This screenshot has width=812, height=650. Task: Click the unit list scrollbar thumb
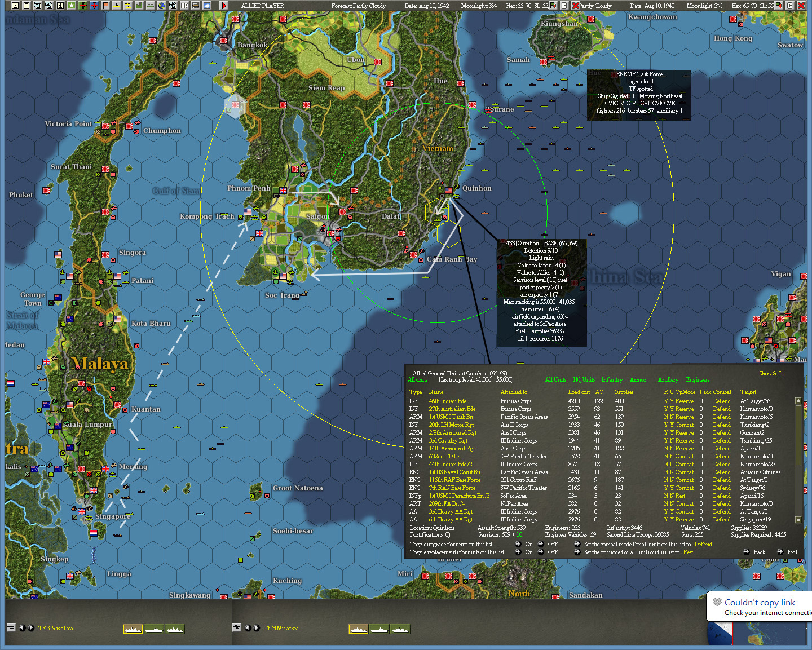tap(798, 435)
